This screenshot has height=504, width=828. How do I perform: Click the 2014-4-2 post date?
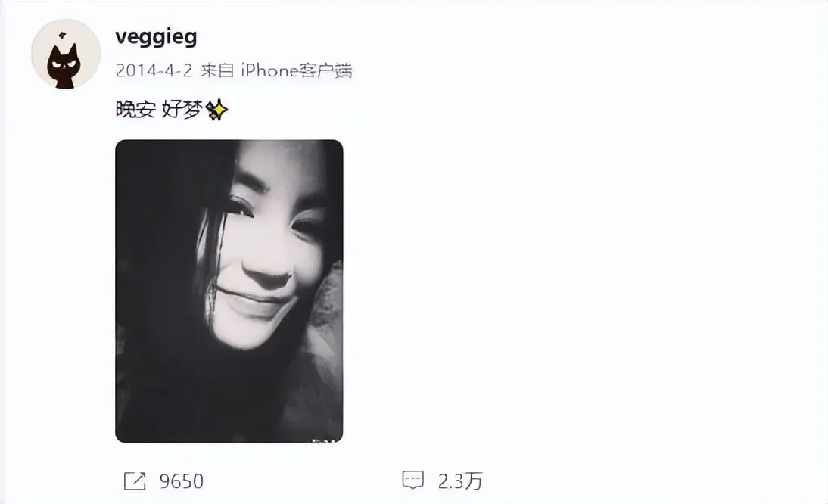[154, 70]
